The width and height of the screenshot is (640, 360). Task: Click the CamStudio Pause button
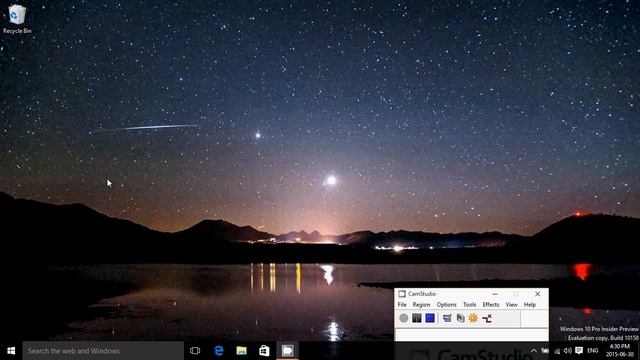click(417, 318)
